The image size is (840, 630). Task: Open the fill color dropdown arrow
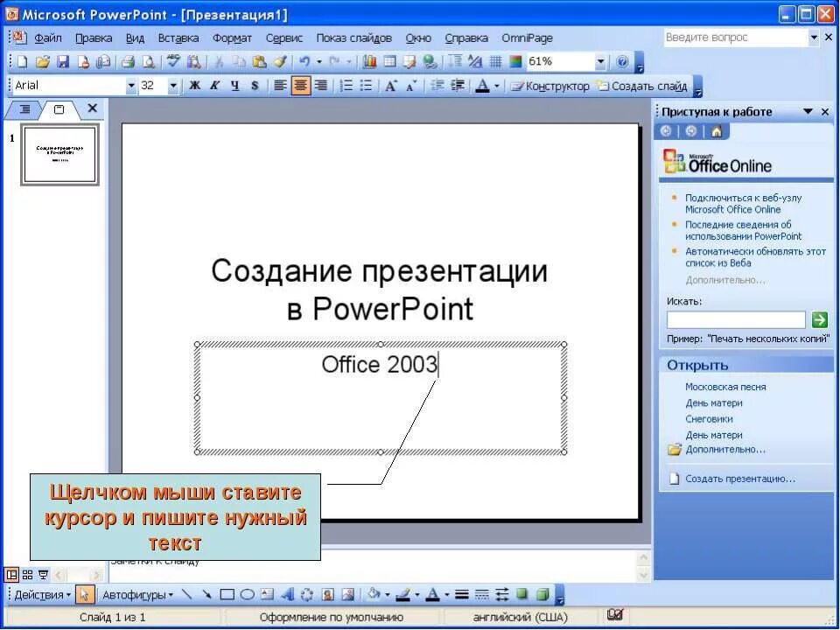(x=387, y=595)
